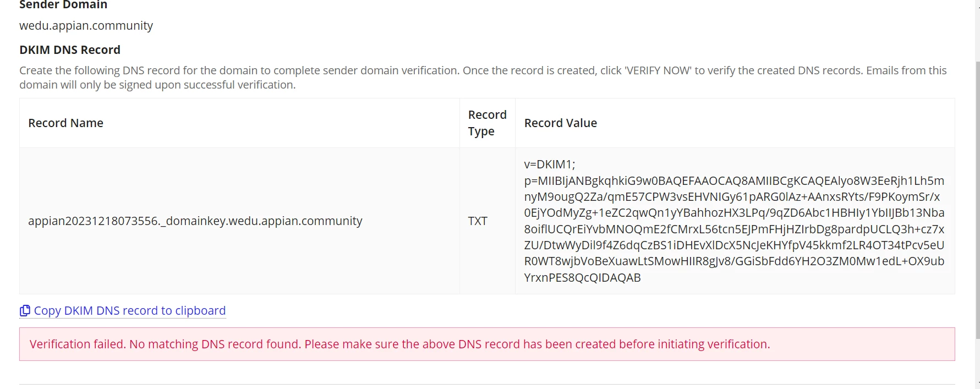The image size is (980, 389).
Task: Click the DKIM DNS Record heading
Action: pos(70,50)
